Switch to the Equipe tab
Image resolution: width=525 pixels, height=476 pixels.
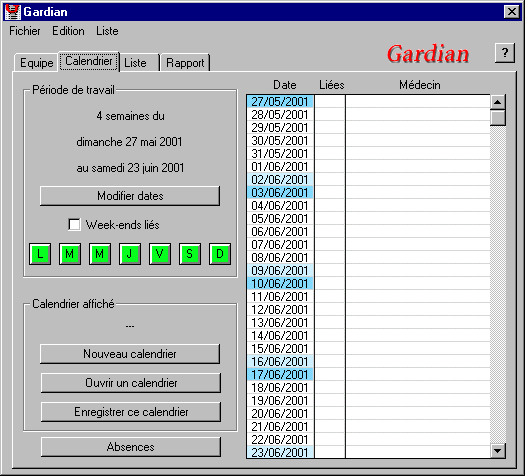36,63
